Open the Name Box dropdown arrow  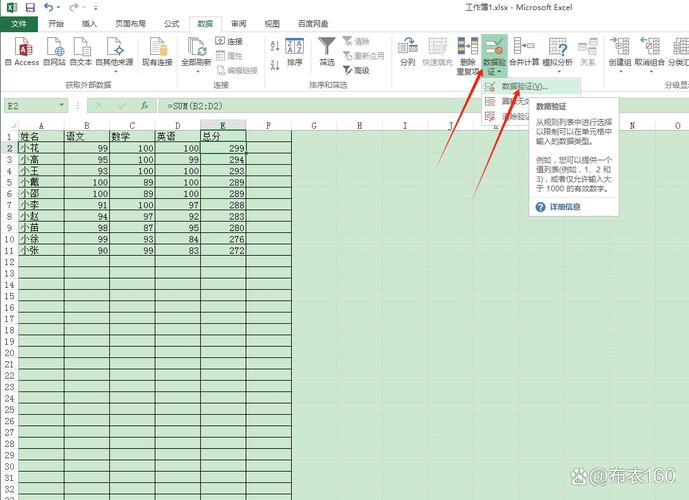click(62, 105)
